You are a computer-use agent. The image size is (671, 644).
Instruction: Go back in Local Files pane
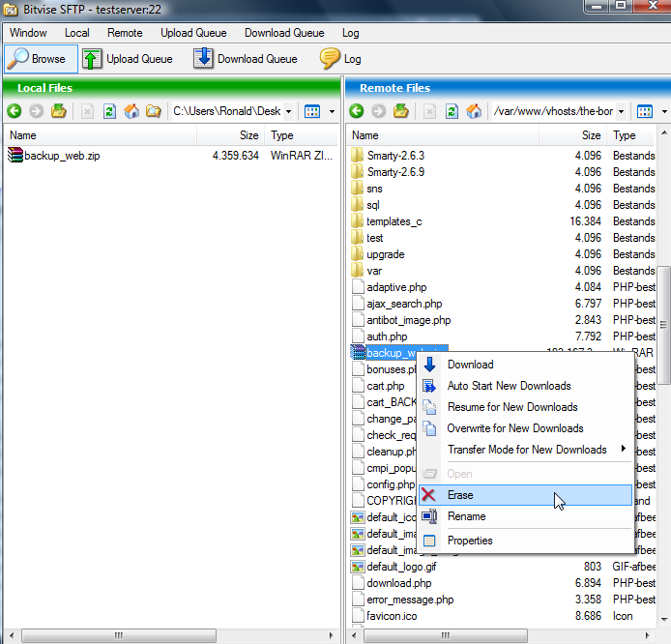(x=15, y=111)
